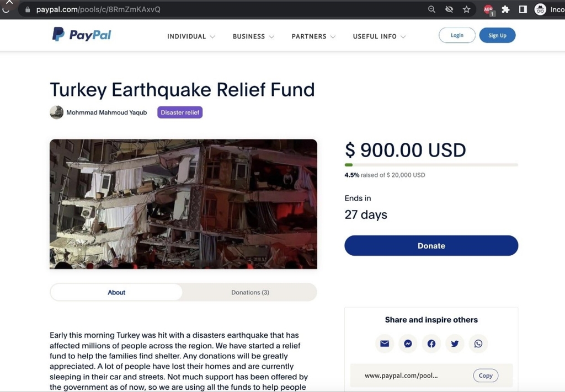
Task: Toggle the browser side panel icon
Action: [x=523, y=9]
